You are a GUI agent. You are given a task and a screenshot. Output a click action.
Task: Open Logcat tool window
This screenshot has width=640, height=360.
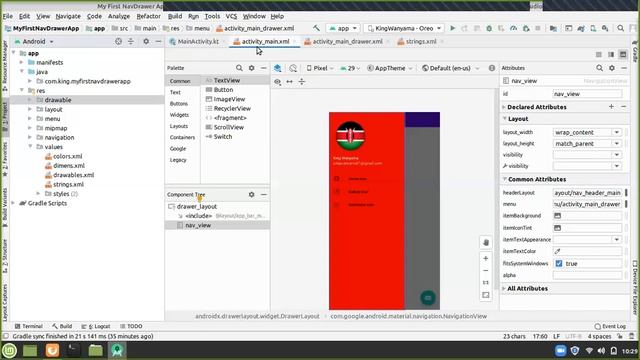[x=96, y=326]
